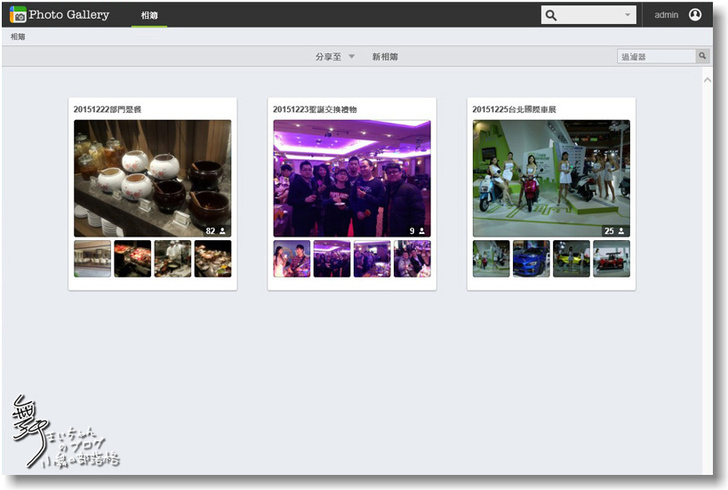Open fourth small thumbnail in 20151222 album
Screen dimensions: 728x490
click(213, 259)
